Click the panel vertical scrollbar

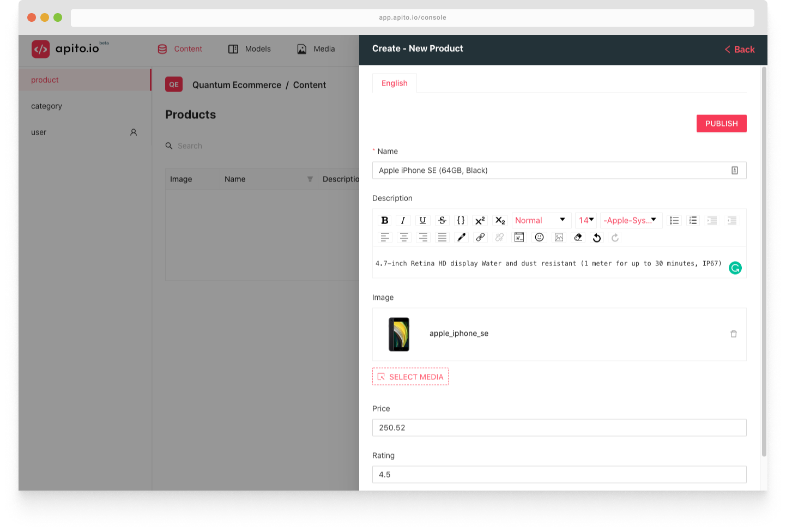[x=764, y=262]
